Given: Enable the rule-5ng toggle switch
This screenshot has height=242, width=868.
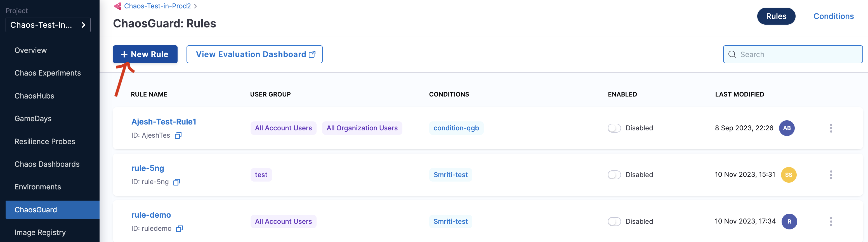Looking at the screenshot, I should (614, 175).
